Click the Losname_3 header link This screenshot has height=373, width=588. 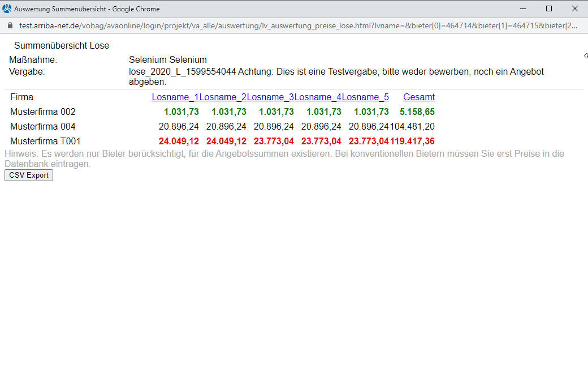pos(270,97)
